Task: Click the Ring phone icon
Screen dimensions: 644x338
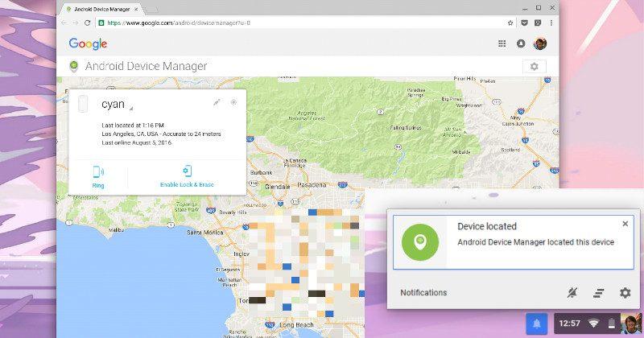Action: click(x=98, y=171)
